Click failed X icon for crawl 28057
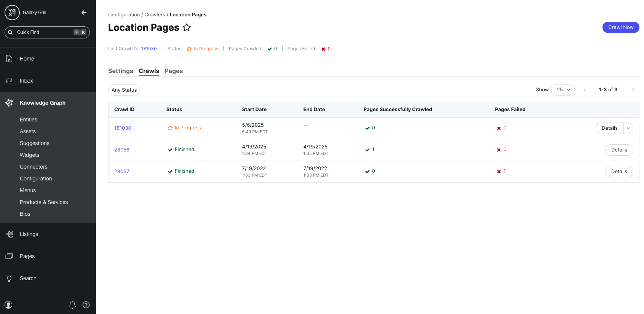Screen dimensions: 644x314 499,172
